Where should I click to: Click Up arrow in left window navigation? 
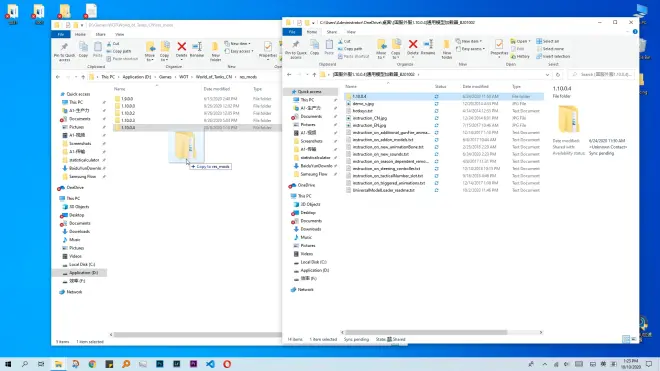(x=83, y=77)
